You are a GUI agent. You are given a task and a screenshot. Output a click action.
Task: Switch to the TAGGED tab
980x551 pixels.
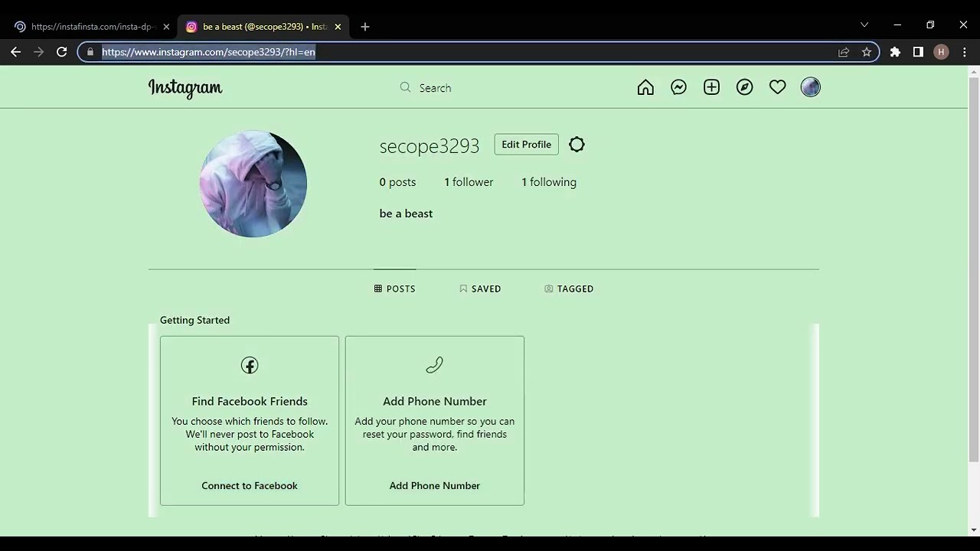point(569,289)
